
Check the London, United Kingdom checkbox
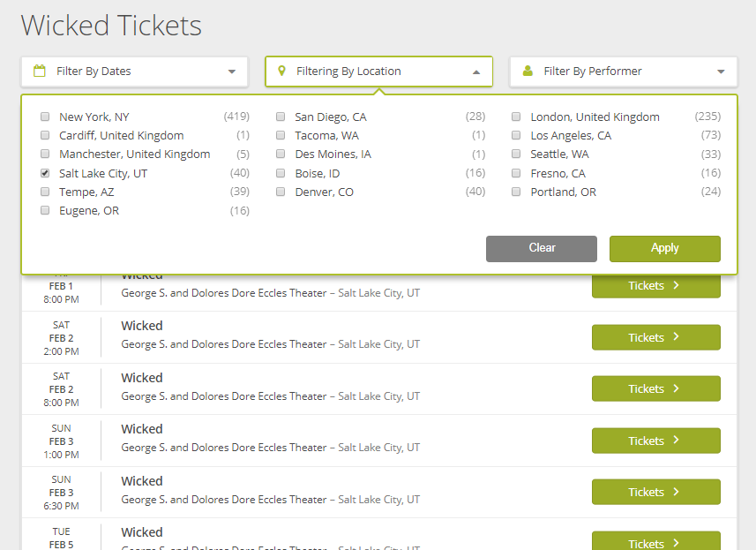(x=516, y=117)
